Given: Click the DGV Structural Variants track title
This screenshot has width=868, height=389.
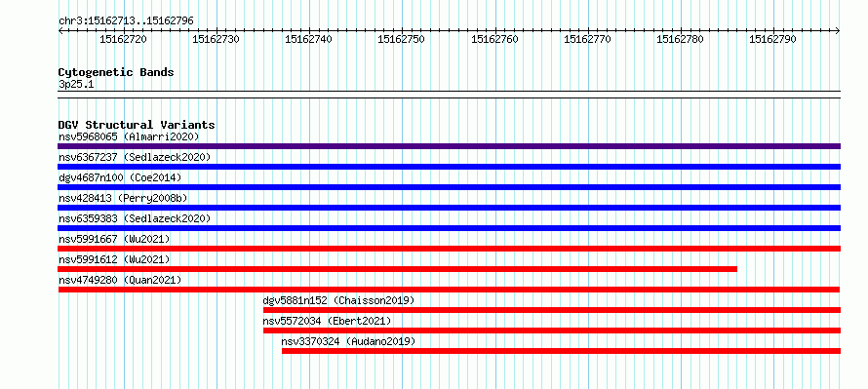Looking at the screenshot, I should [137, 125].
